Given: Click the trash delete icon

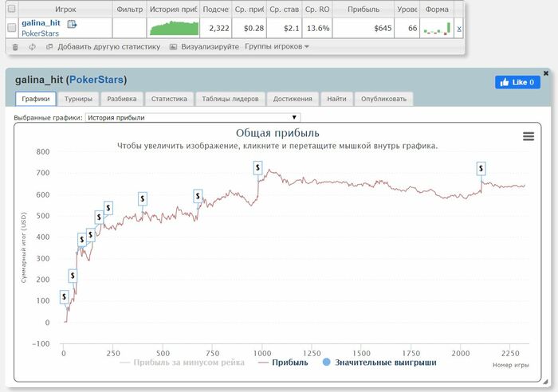Looking at the screenshot, I should click(15, 47).
